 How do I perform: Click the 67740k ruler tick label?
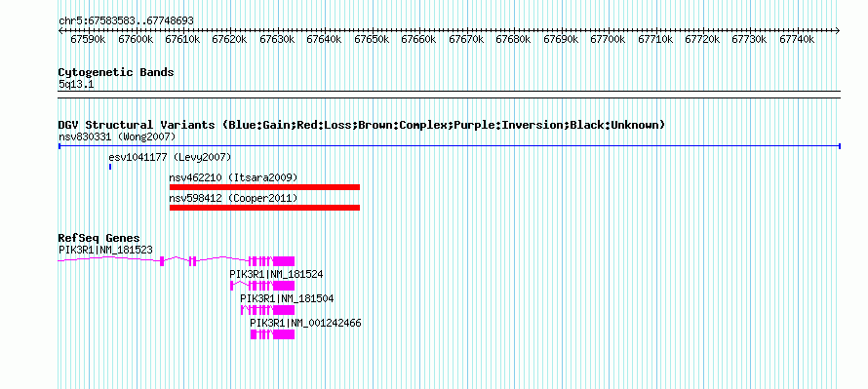(x=797, y=39)
